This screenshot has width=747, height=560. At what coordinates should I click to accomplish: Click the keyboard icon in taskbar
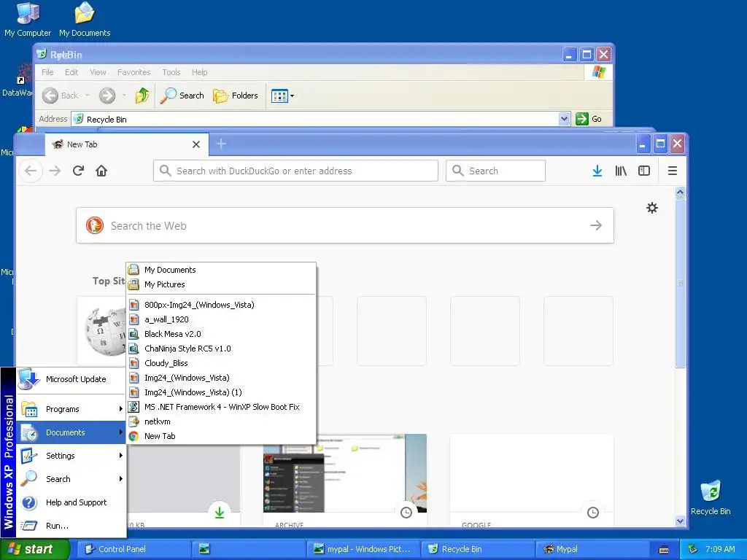[x=664, y=550]
